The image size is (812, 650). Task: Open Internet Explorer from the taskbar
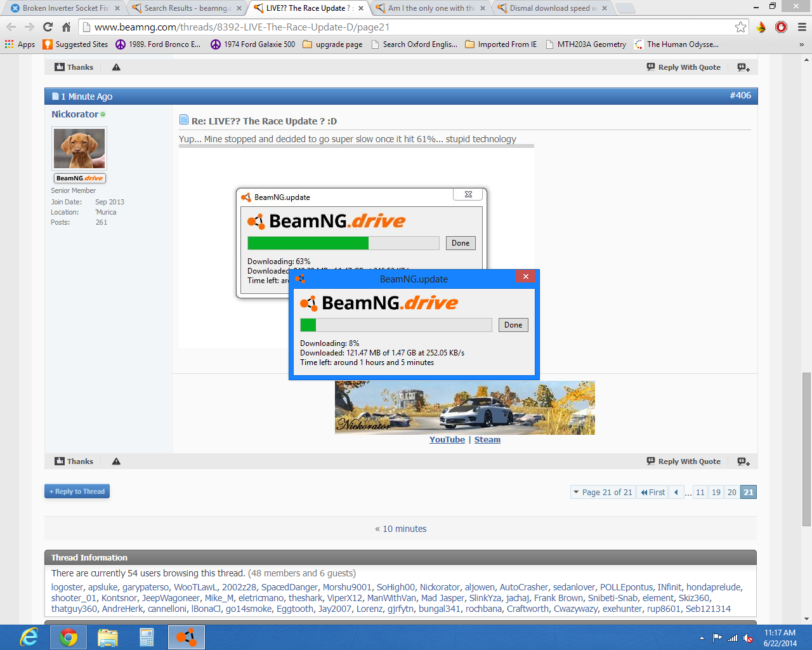point(29,637)
